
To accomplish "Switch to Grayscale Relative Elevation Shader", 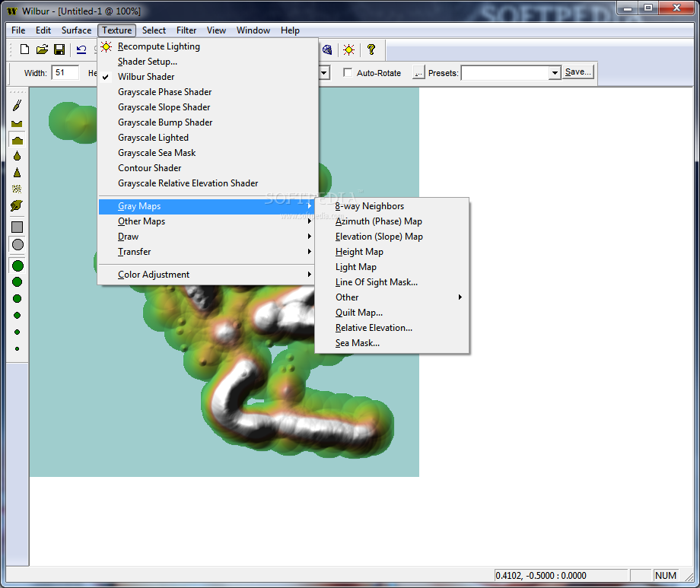I will [x=208, y=183].
